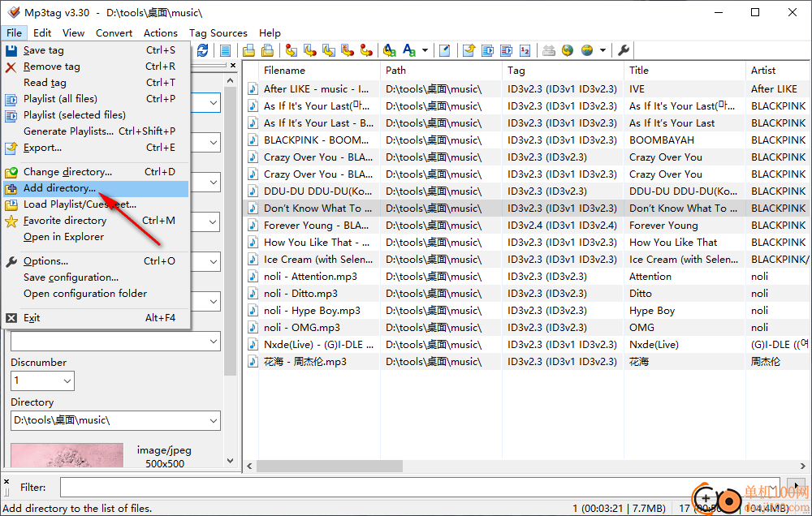Click the Filename - Filename converter icon

click(329, 50)
